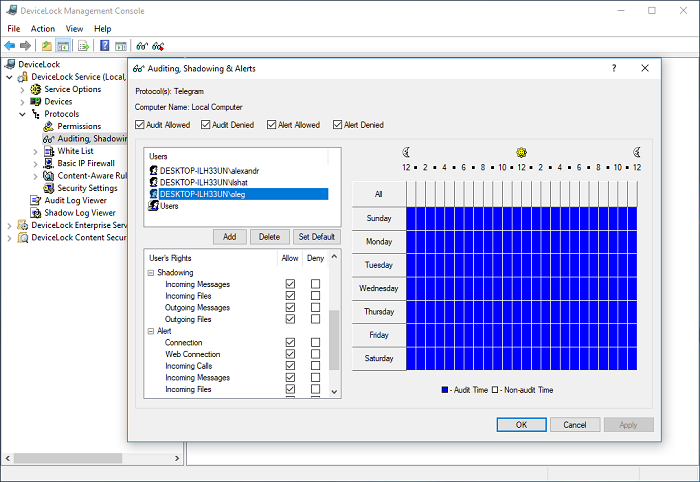Select the Content-Aware Rules icon
700x482 pixels.
click(x=48, y=176)
